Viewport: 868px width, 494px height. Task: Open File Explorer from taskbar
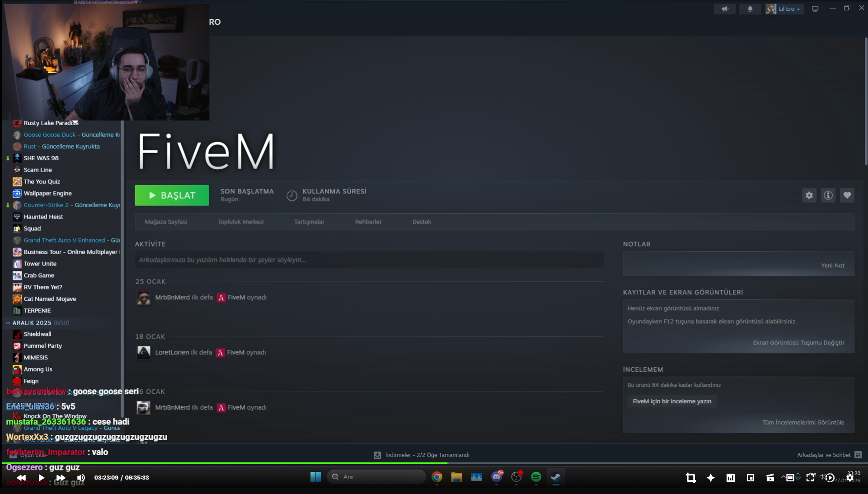457,477
